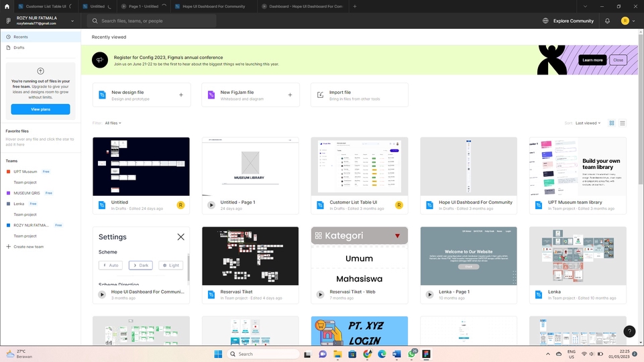
Task: Open the Untitled design file thumbnail
Action: click(142, 166)
